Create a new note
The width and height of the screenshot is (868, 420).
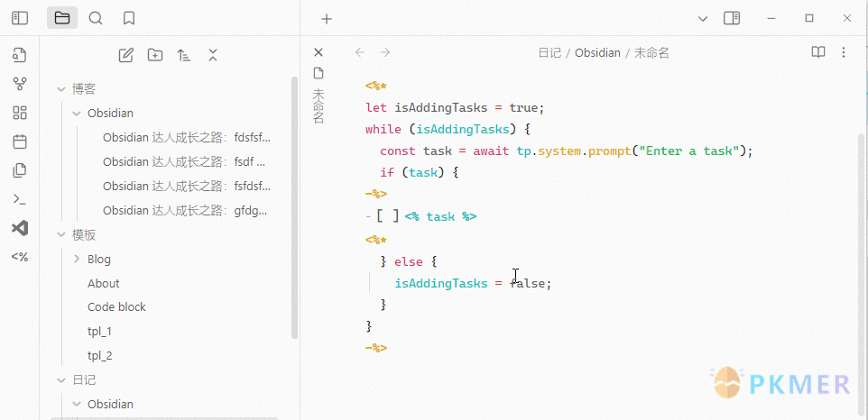click(x=126, y=55)
